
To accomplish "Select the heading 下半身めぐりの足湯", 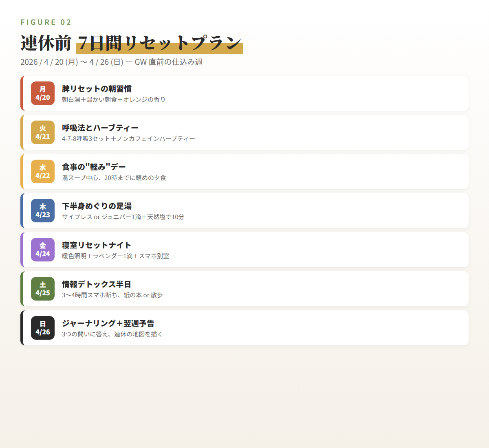I will (97, 206).
